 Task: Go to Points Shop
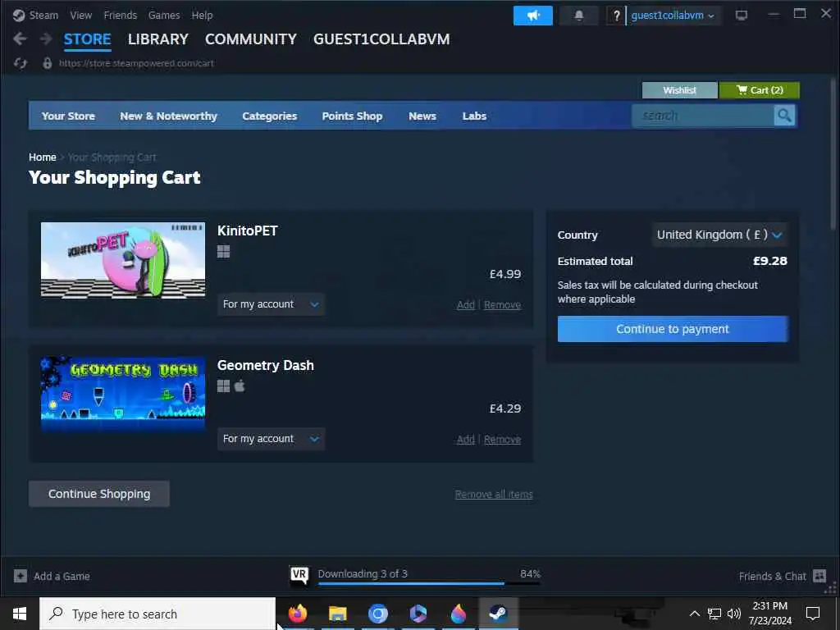point(352,116)
